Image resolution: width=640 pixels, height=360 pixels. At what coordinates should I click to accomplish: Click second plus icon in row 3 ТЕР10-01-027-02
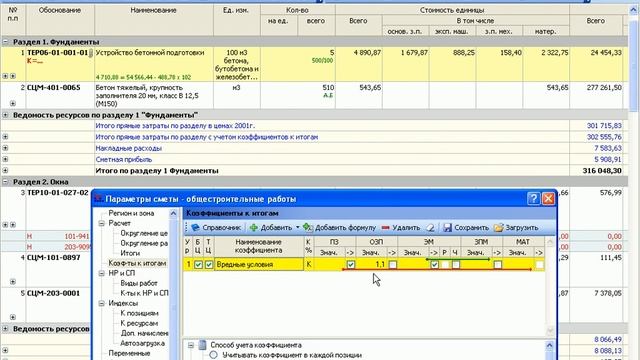13,224
